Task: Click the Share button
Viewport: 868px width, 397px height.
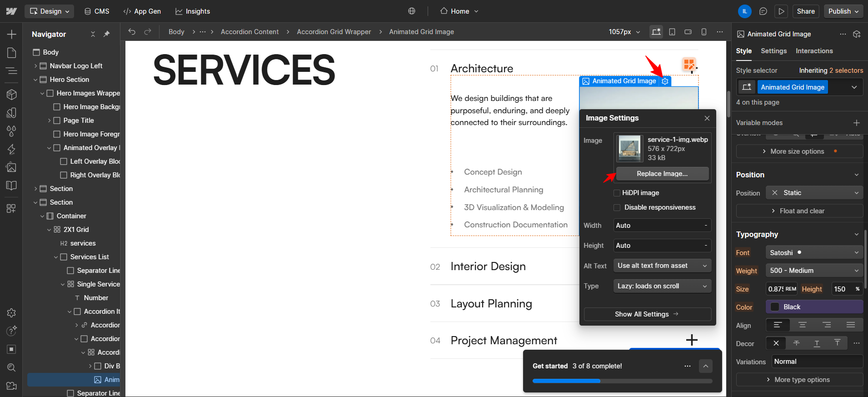Action: (806, 11)
